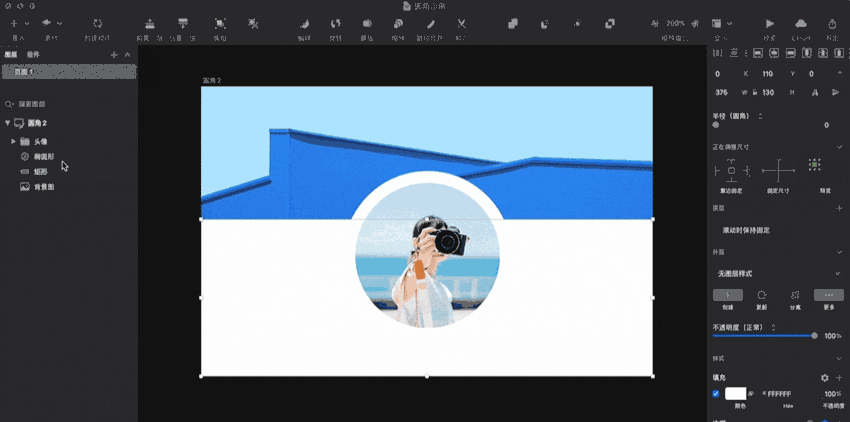The image size is (850, 422).
Task: Apply the Intersect boolean operation
Action: pyautogui.click(x=577, y=23)
